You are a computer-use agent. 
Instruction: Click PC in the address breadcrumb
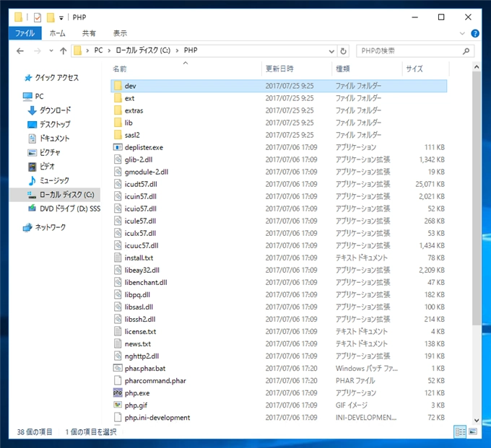point(98,50)
